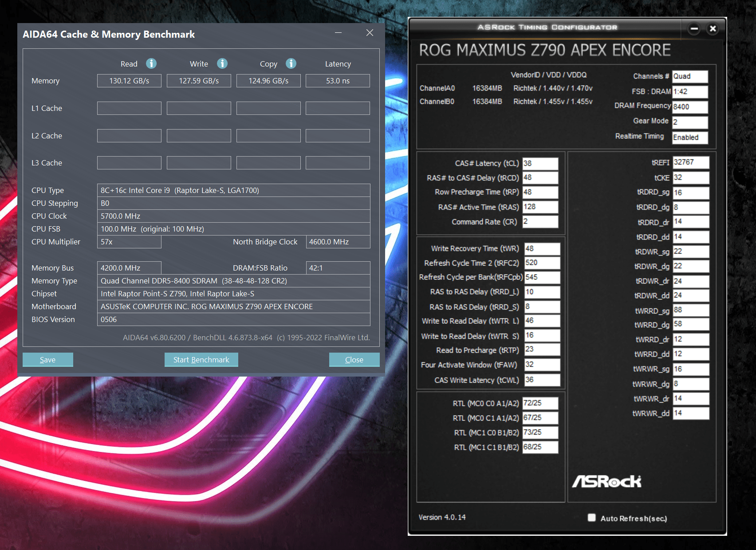This screenshot has width=756, height=550.
Task: Click the CAS# Latency (tCL) field
Action: (540, 163)
